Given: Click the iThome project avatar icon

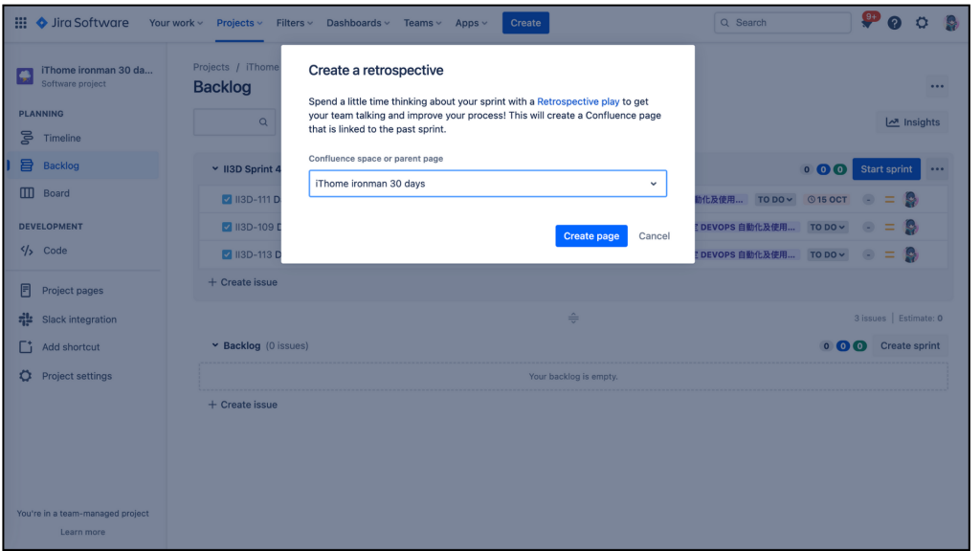Looking at the screenshot, I should pos(25,76).
